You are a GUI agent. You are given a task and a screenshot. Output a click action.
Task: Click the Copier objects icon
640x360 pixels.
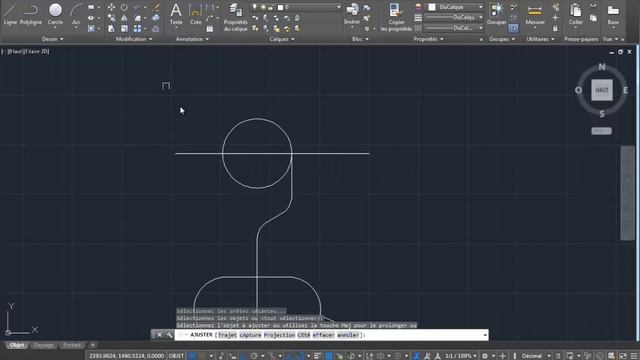point(111,18)
